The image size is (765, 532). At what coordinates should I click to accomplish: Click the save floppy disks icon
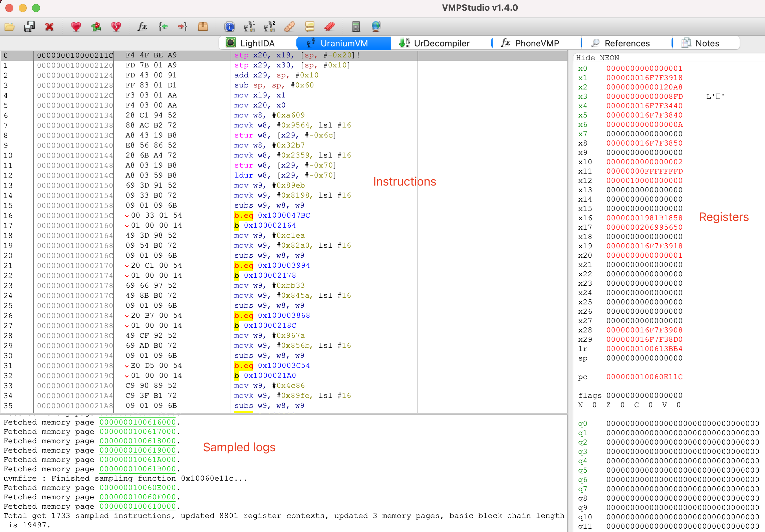(29, 26)
